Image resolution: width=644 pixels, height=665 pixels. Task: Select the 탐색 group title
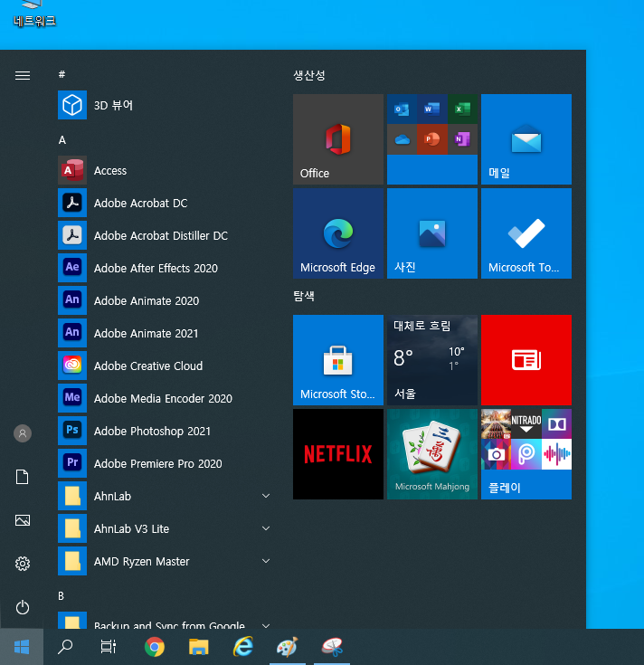point(304,296)
